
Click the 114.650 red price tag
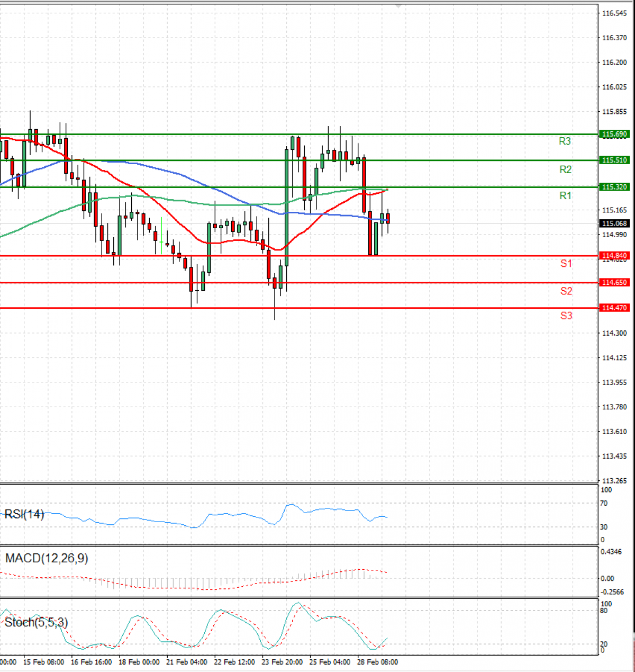click(x=614, y=283)
